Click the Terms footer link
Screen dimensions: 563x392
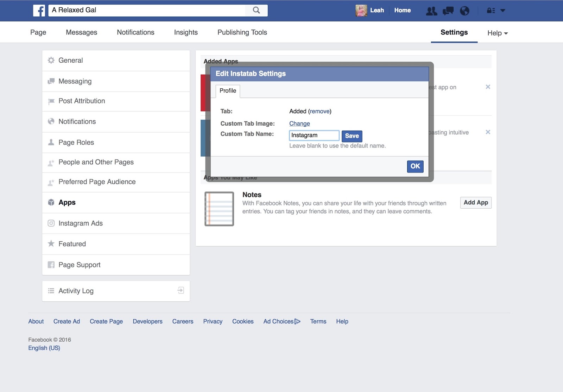point(318,321)
